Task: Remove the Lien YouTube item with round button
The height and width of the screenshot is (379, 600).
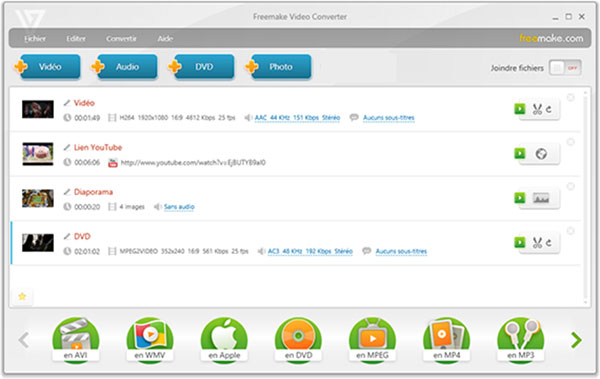Action: [x=571, y=142]
